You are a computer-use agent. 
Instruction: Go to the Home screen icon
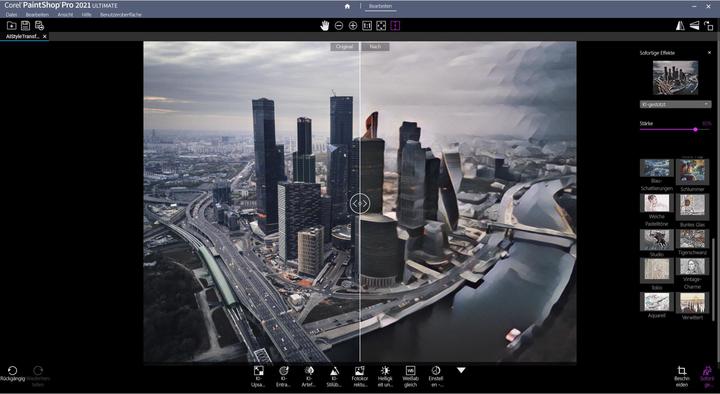347,6
